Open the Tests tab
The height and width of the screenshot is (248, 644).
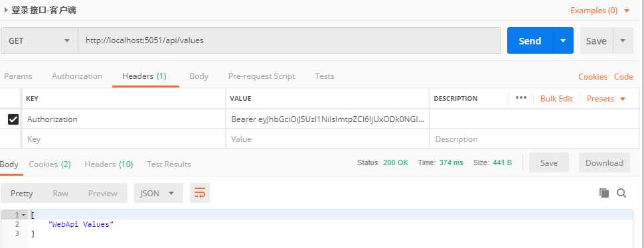coord(325,76)
